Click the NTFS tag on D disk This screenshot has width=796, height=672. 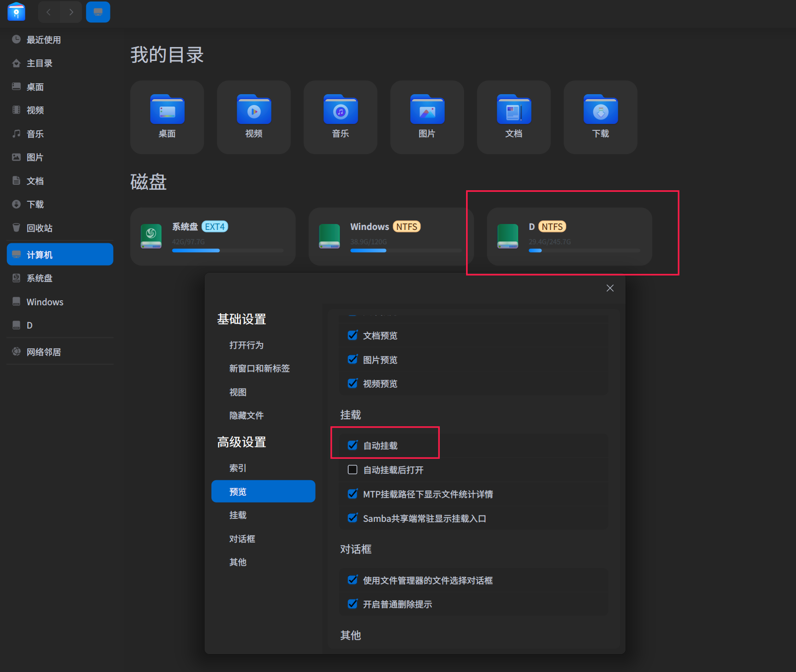pyautogui.click(x=552, y=226)
